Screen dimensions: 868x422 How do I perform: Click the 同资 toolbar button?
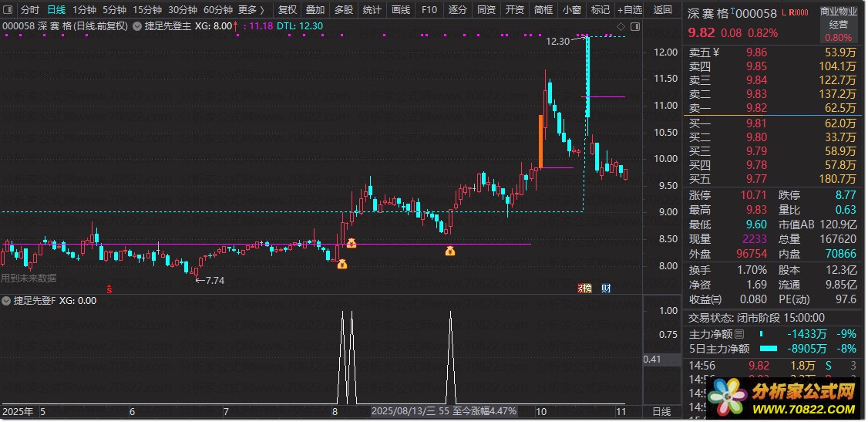[x=486, y=9]
